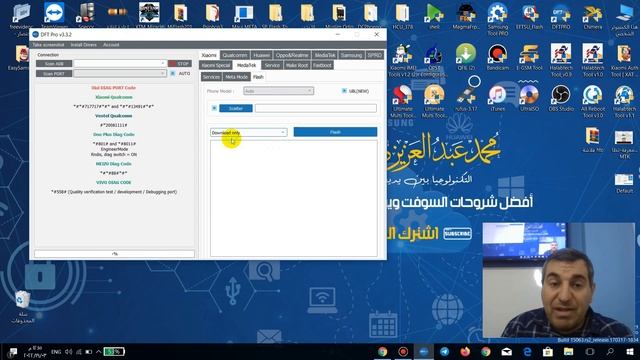Click the ENG language indicator in taskbar
The image size is (640, 360).
[56, 351]
